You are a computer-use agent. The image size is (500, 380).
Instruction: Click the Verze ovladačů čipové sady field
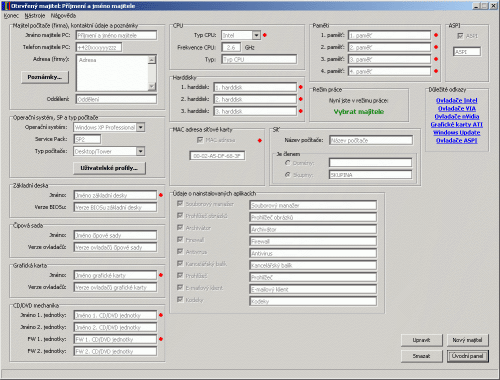coord(115,247)
